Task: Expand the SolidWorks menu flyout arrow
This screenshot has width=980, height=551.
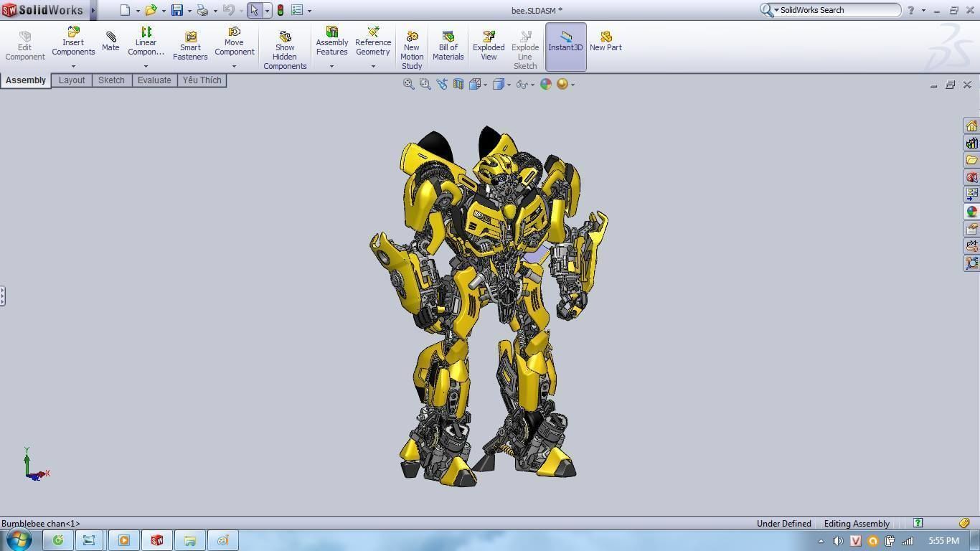Action: pos(93,10)
